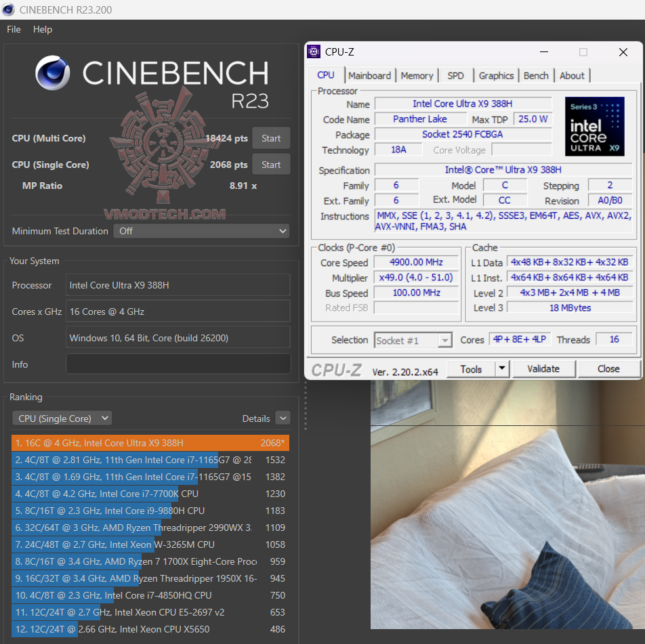Select the Threadripper 2990WX ranking entry

(x=150, y=528)
